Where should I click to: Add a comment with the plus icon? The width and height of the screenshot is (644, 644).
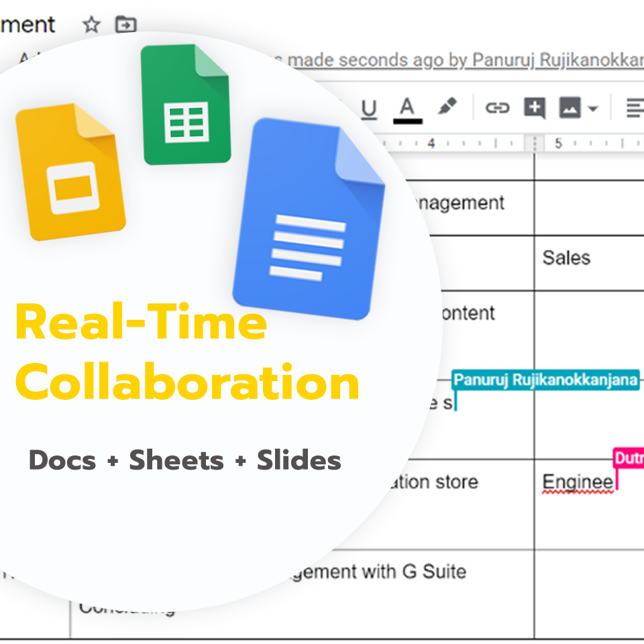pos(535,109)
